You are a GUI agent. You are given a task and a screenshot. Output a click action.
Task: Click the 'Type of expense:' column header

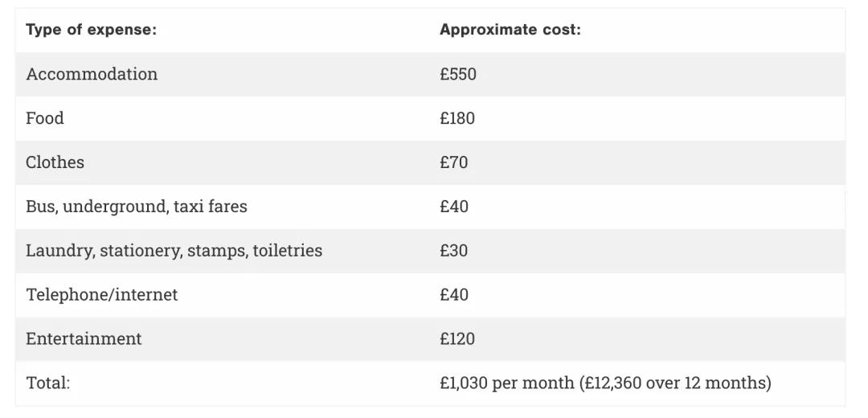tap(91, 30)
